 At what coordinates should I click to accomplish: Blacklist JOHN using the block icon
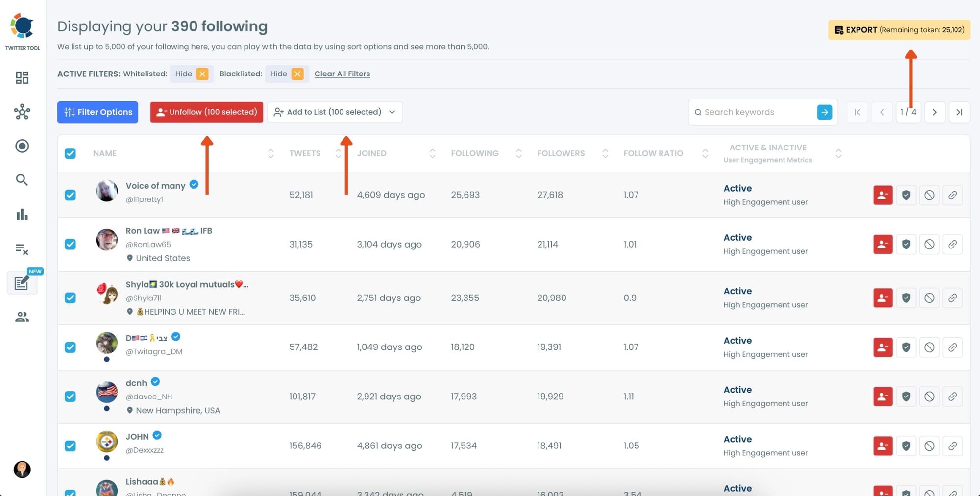pyautogui.click(x=930, y=446)
